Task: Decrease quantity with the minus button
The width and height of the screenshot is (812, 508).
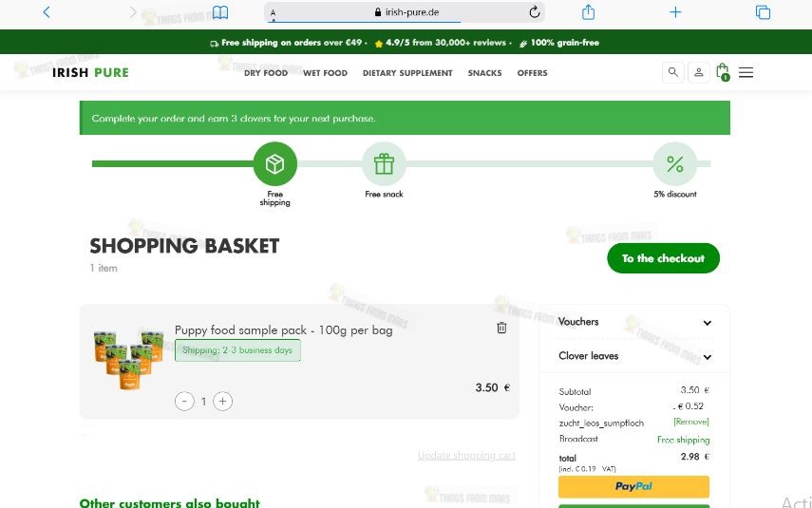Action: [184, 401]
